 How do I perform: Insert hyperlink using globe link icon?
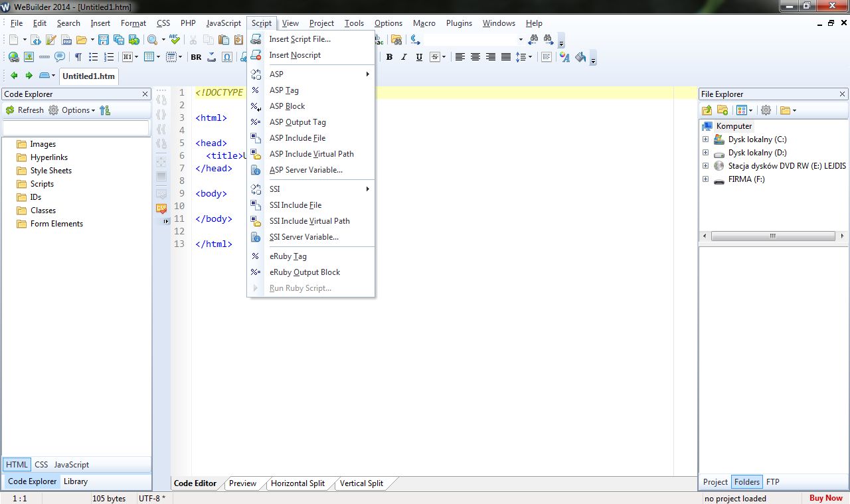point(13,57)
